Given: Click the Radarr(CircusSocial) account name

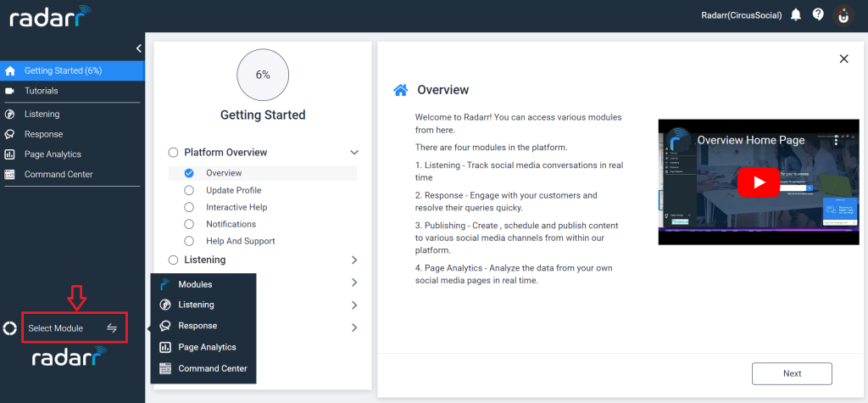Looking at the screenshot, I should [x=741, y=15].
